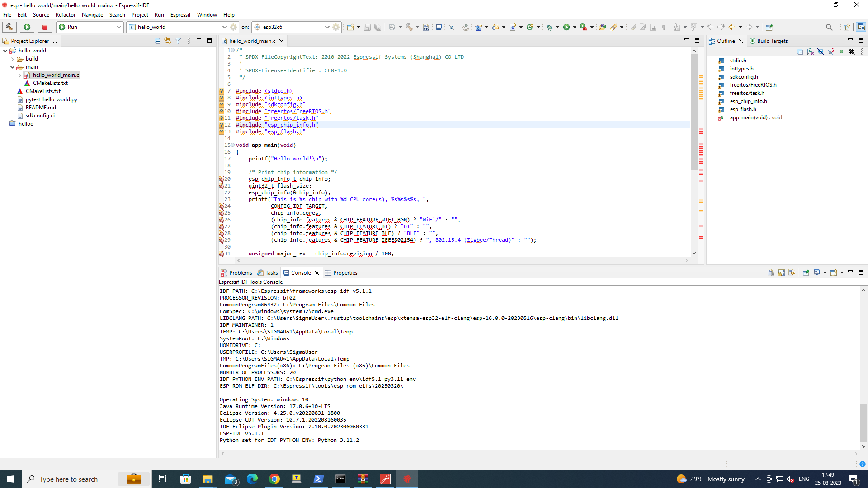The width and height of the screenshot is (868, 488).
Task: Open Project Explorer filter icon
Action: coord(178,41)
